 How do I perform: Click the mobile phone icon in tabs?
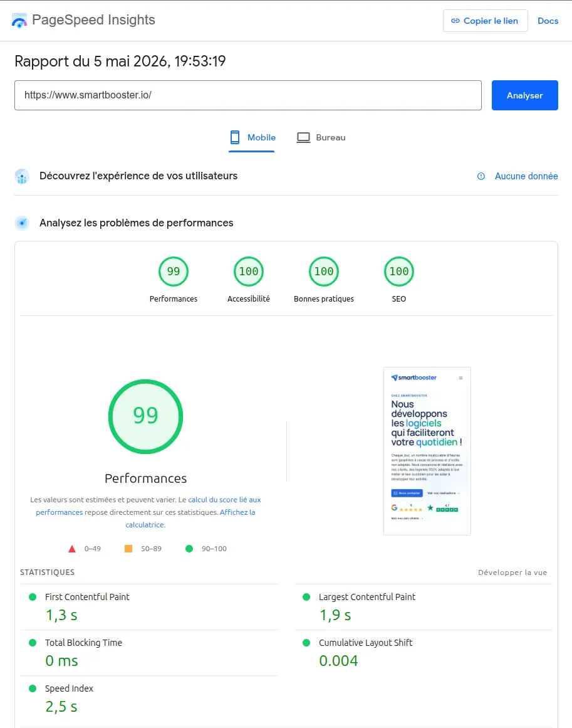click(235, 137)
